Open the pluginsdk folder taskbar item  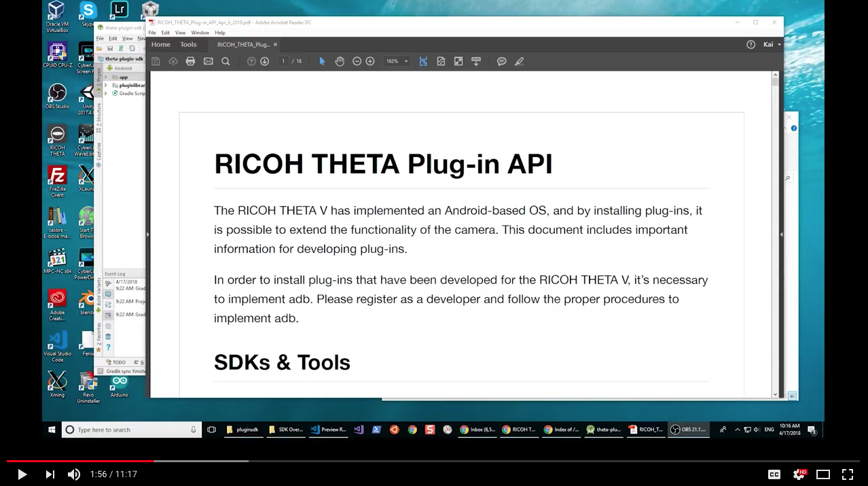coord(242,430)
